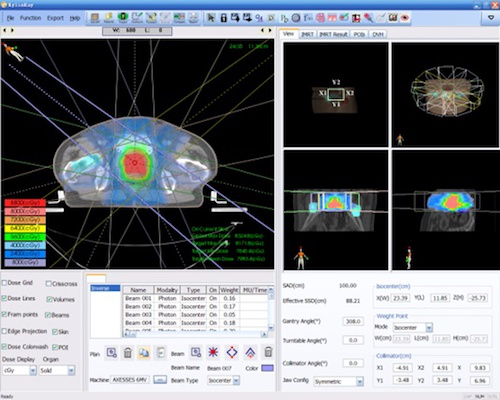The image size is (500, 400).
Task: Open the Dose Display cGy dropdown
Action: (19, 370)
